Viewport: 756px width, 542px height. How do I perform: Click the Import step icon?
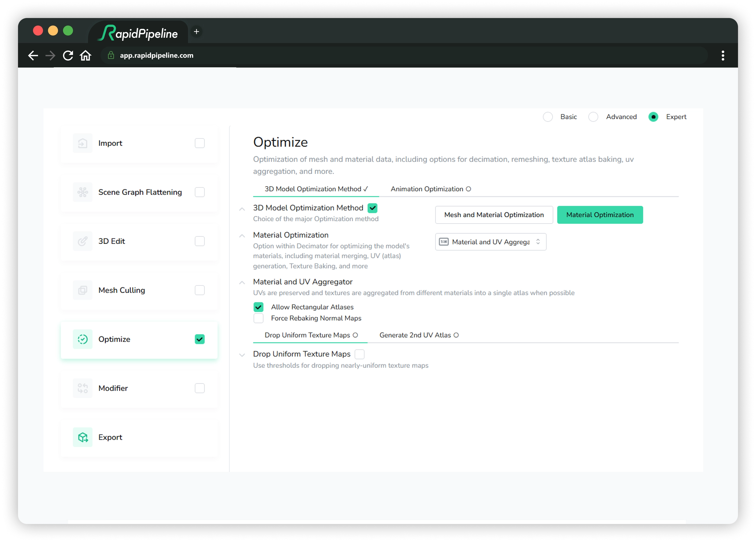pos(82,143)
